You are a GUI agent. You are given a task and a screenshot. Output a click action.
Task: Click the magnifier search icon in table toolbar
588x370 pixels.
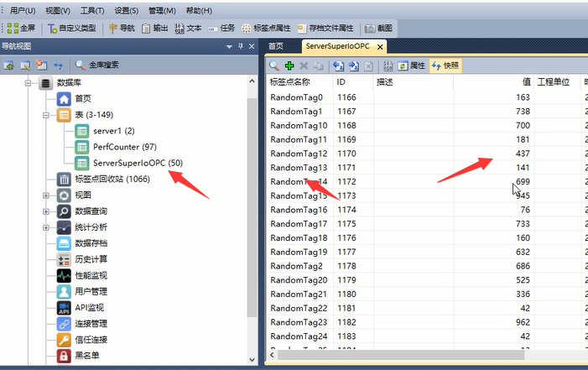click(x=274, y=65)
